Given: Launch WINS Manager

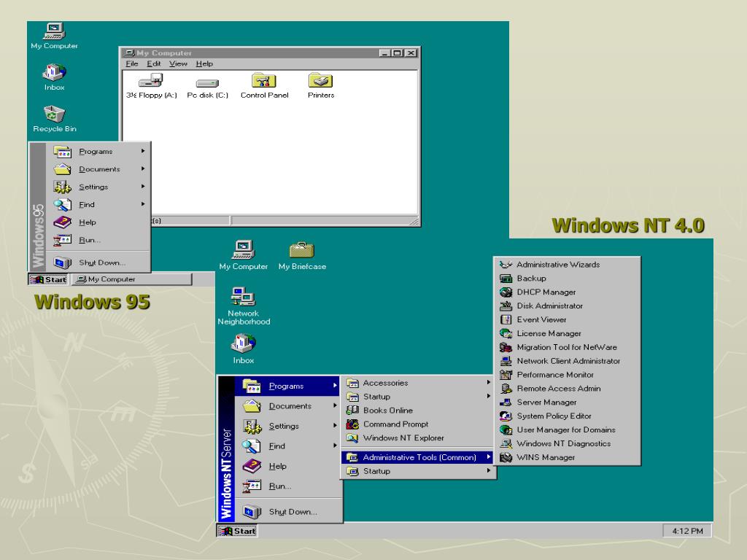Looking at the screenshot, I should [x=567, y=457].
